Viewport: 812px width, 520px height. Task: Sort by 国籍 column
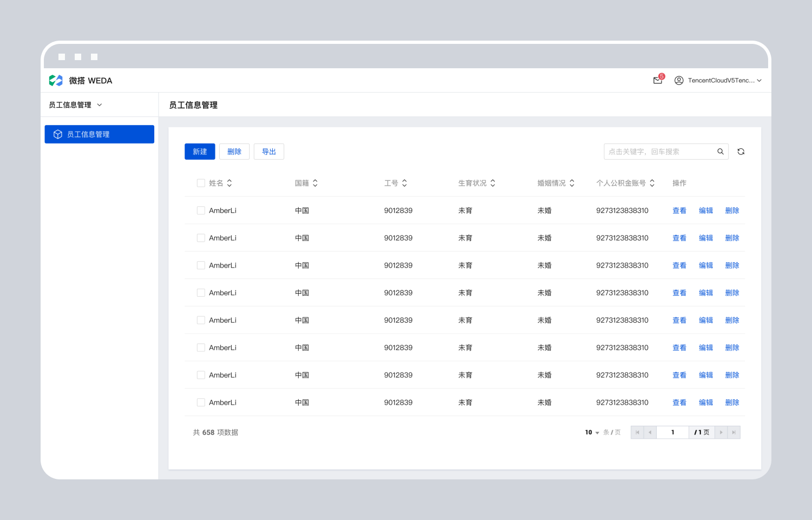[x=315, y=183]
